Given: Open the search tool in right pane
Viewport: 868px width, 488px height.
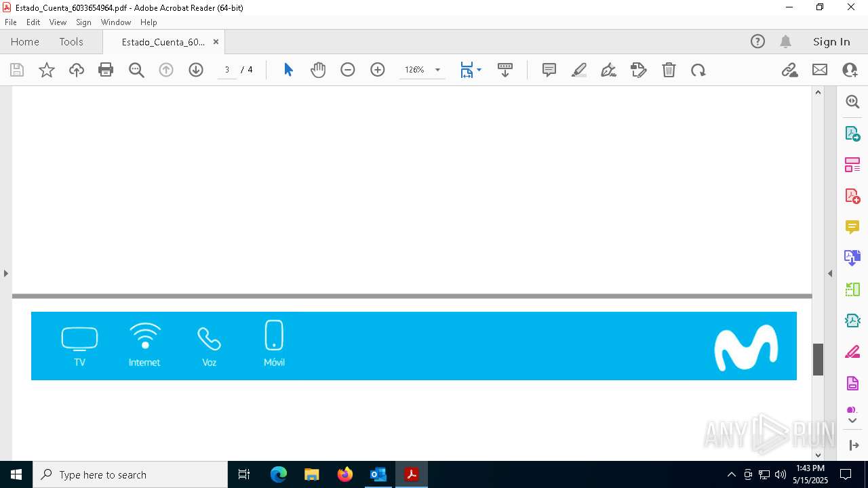Looking at the screenshot, I should coord(852,102).
